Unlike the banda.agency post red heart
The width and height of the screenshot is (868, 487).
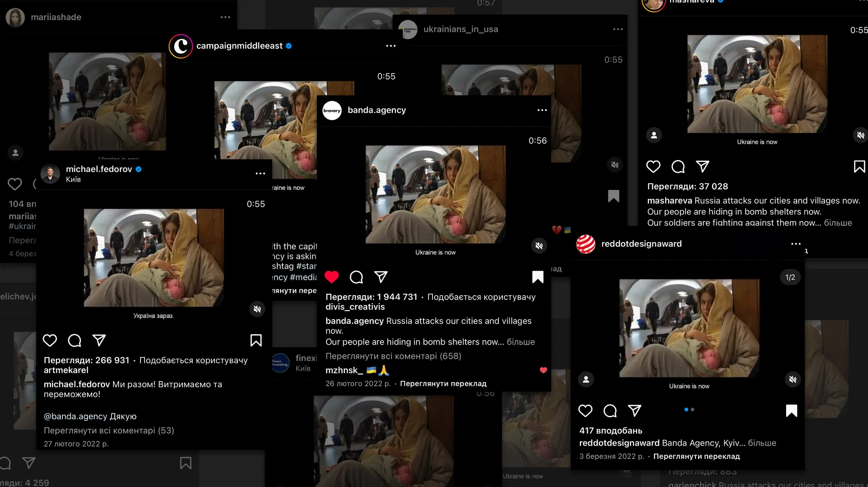332,277
